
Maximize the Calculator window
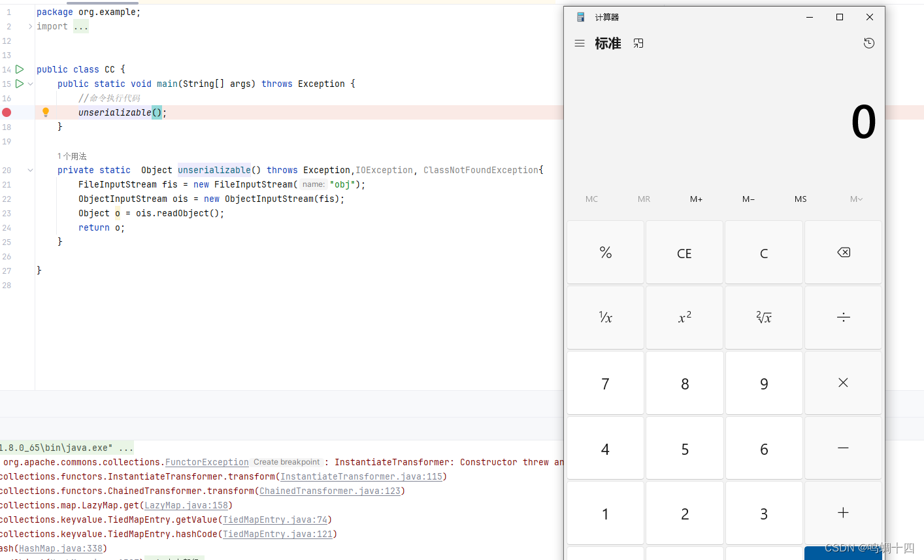pos(840,17)
